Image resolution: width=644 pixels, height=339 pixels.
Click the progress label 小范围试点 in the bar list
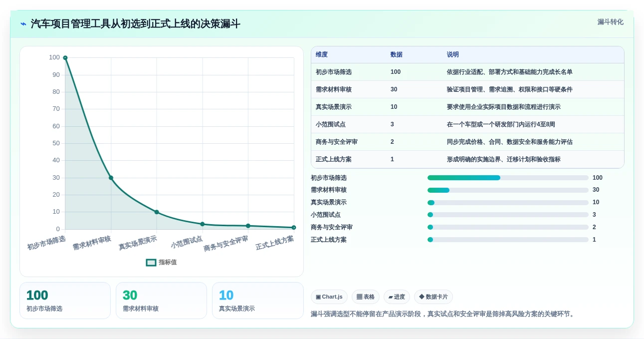[x=326, y=215]
